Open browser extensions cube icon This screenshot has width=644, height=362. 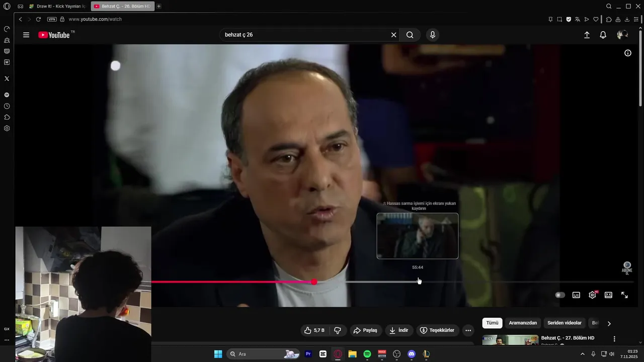point(609,19)
